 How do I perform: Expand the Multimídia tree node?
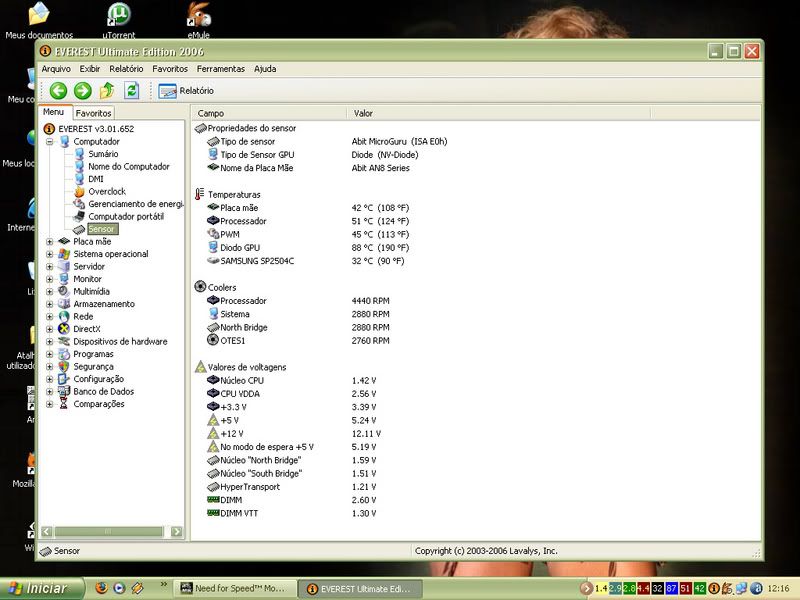tap(49, 291)
